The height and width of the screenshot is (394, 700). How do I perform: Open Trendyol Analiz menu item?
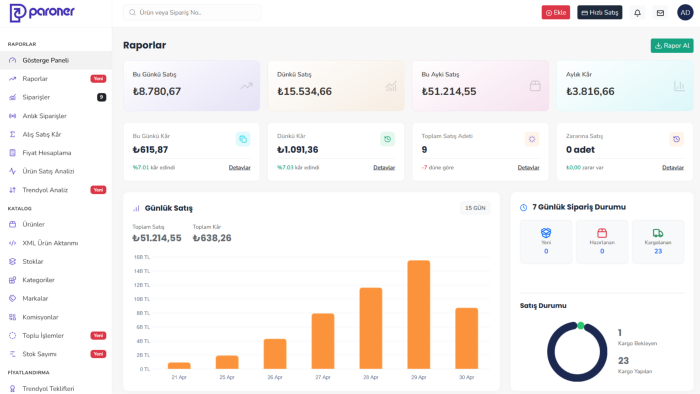tap(56, 190)
